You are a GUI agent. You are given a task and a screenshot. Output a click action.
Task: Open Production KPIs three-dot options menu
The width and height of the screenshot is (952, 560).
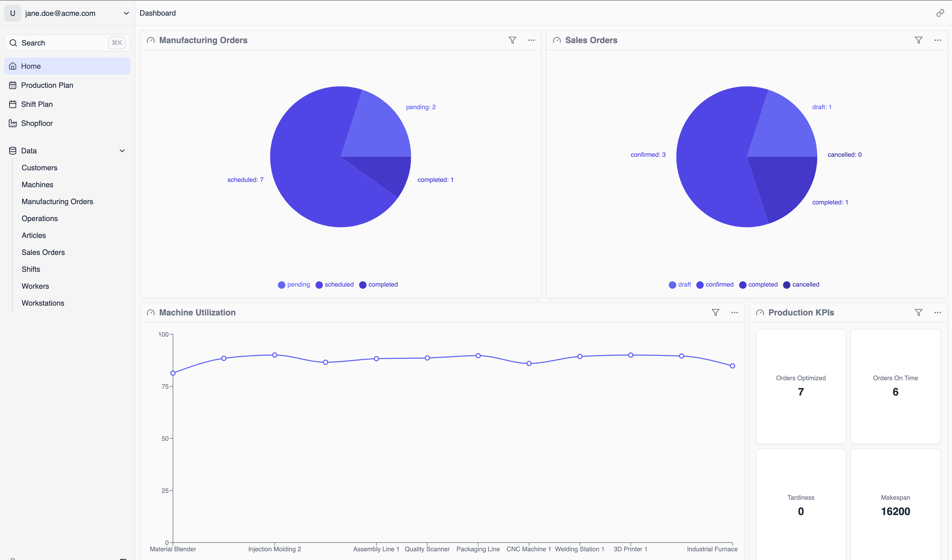[x=937, y=312]
